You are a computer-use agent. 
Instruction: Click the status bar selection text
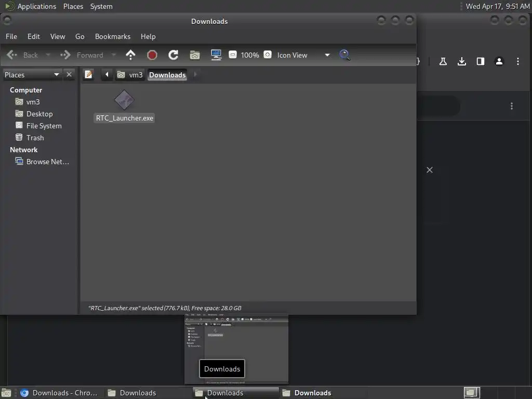click(x=165, y=308)
